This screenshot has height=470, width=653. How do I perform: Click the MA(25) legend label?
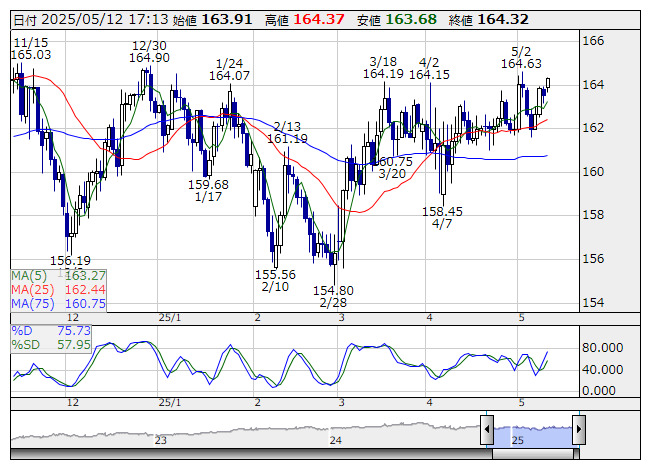click(33, 290)
